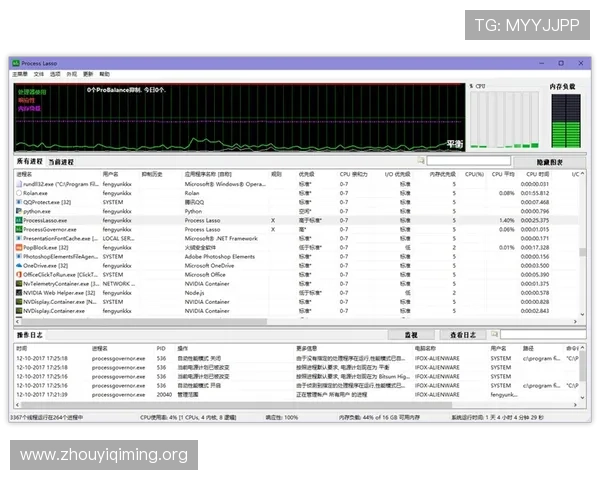
Task: Select the PhotoshopElementsFileAgent process icon
Action: point(19,256)
